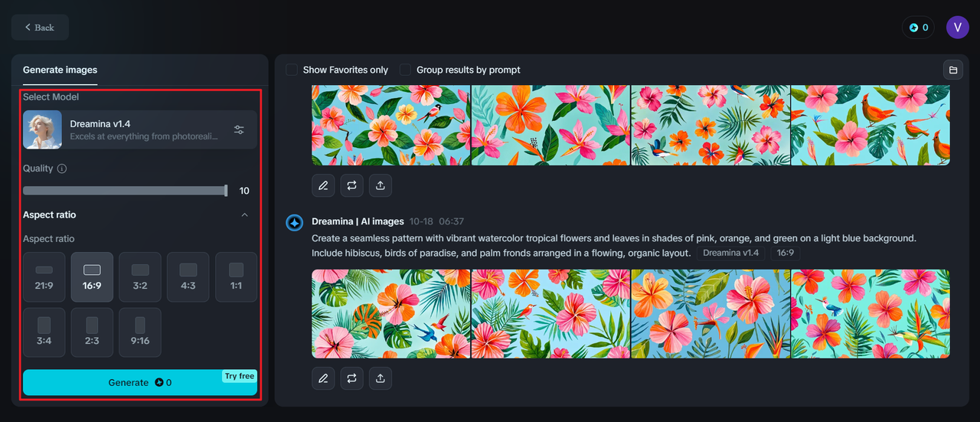The image size is (980, 422).
Task: Open second image in upper result row
Action: (550, 125)
